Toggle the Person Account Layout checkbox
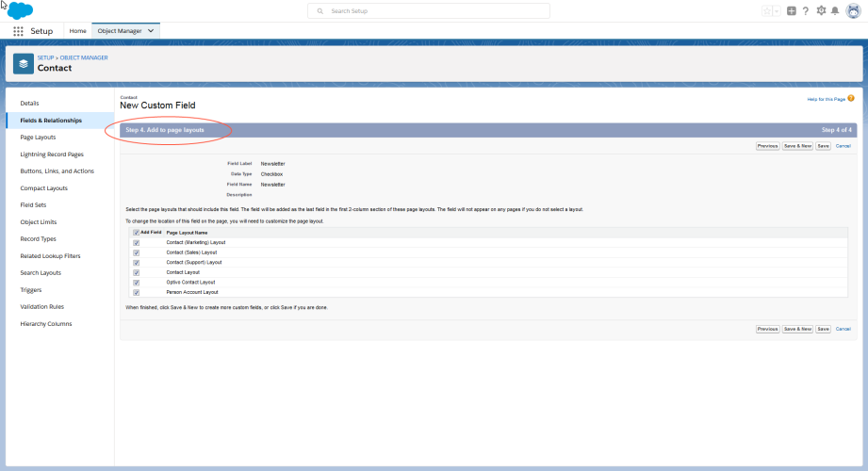This screenshot has width=868, height=471. [x=137, y=292]
